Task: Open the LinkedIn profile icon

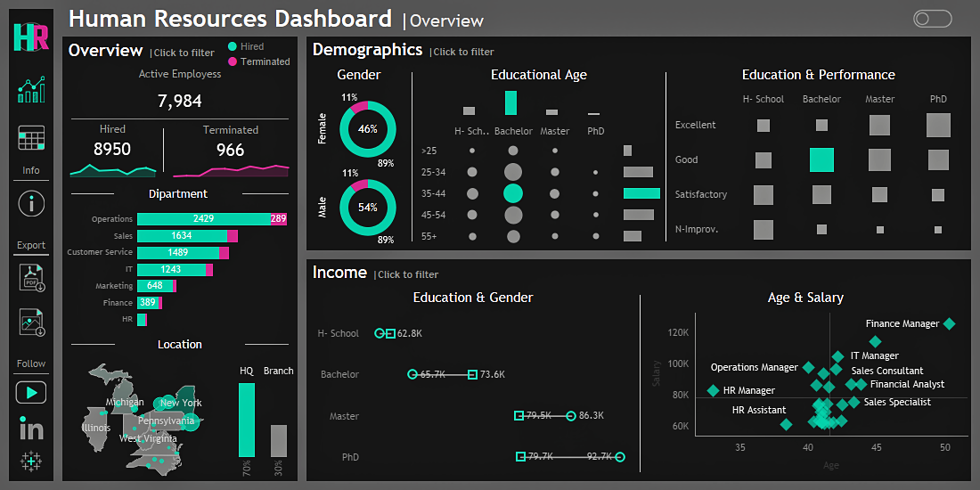Action: [x=31, y=429]
